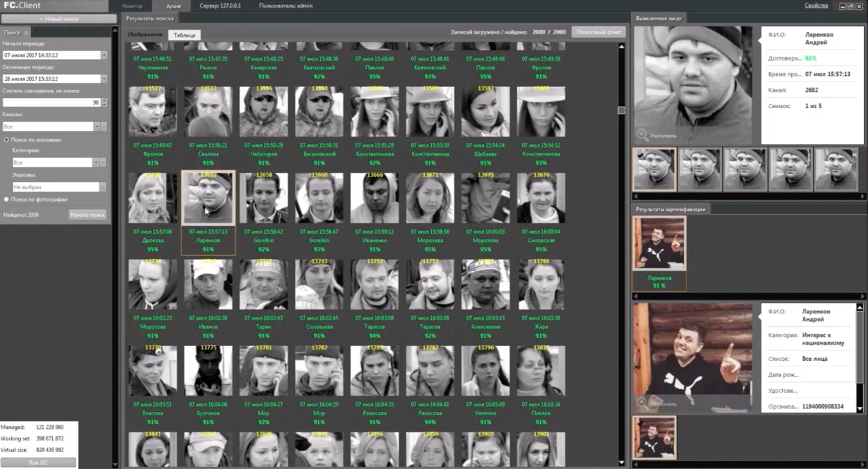Select the Поиск по эталонам radio button
Screen dimensions: 868x469
(x=6, y=140)
